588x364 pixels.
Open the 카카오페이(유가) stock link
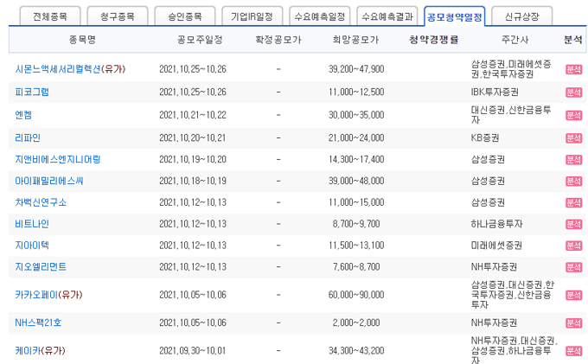[48, 295]
